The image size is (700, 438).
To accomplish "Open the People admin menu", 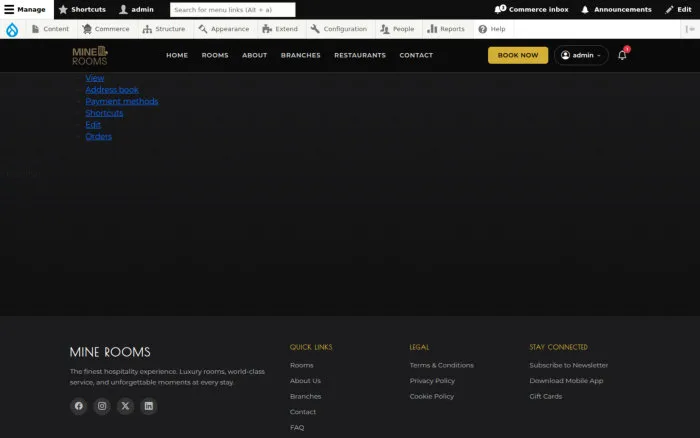I will tap(397, 29).
